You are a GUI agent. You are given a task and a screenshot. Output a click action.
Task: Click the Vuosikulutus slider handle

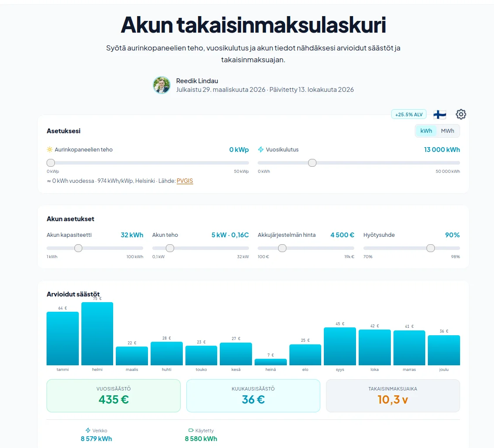coord(312,163)
